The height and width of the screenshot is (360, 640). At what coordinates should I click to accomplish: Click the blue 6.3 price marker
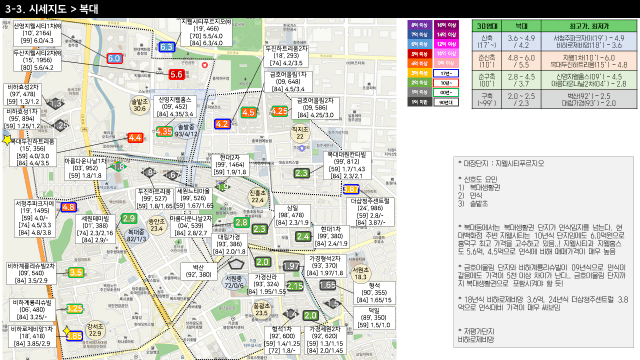click(x=167, y=47)
